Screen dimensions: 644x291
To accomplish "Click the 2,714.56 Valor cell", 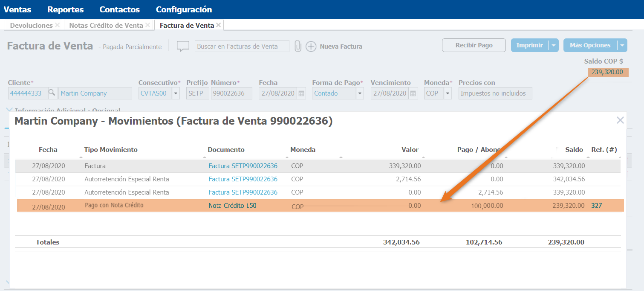I will (x=408, y=179).
